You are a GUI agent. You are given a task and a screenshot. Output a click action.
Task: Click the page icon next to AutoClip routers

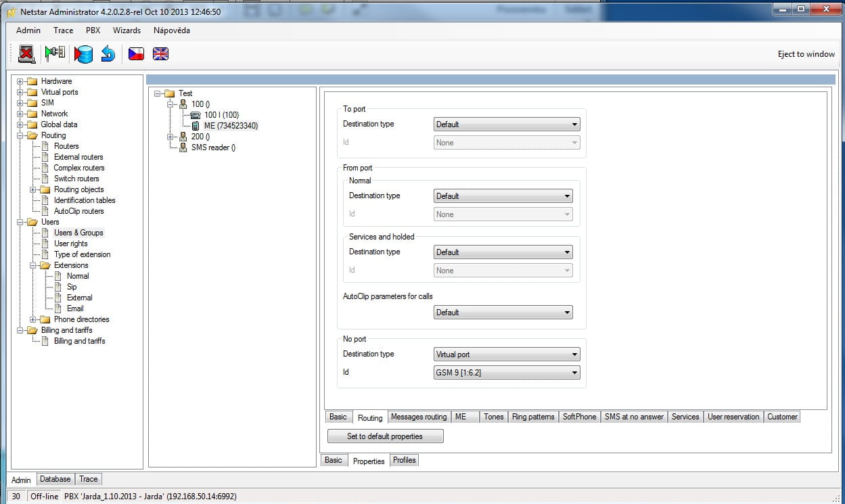coord(45,211)
